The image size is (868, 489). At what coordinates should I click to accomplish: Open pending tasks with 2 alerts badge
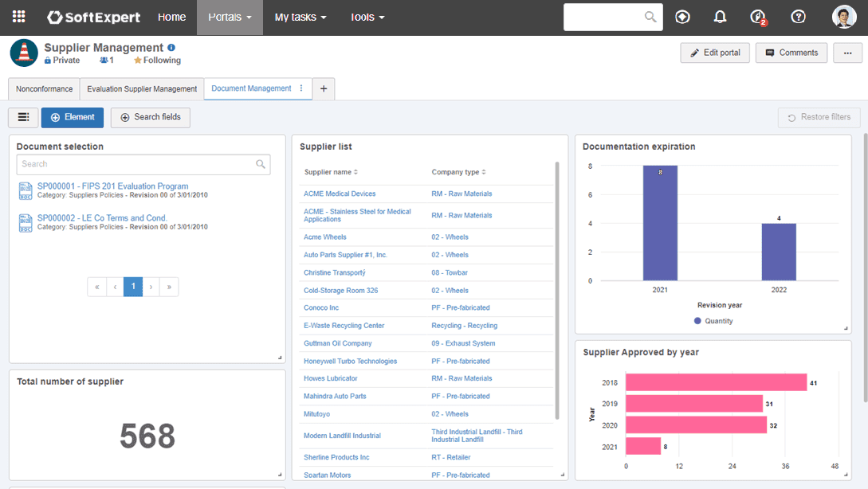click(x=756, y=16)
